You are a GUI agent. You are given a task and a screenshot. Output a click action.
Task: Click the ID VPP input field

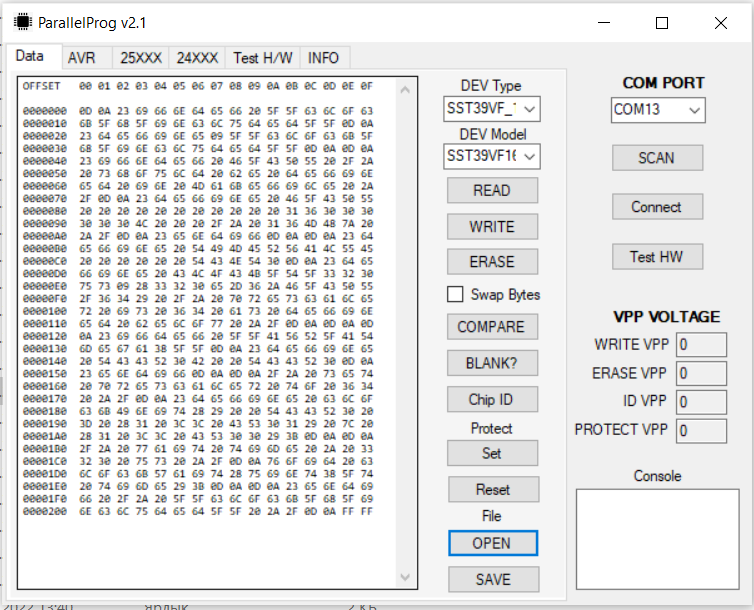click(701, 402)
